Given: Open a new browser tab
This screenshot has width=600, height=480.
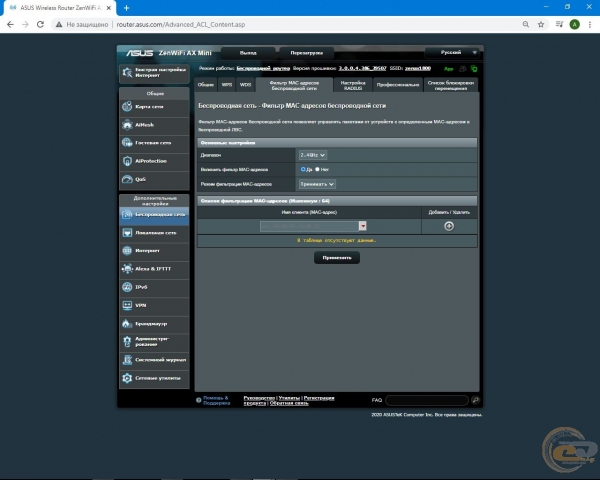Looking at the screenshot, I should (127, 8).
